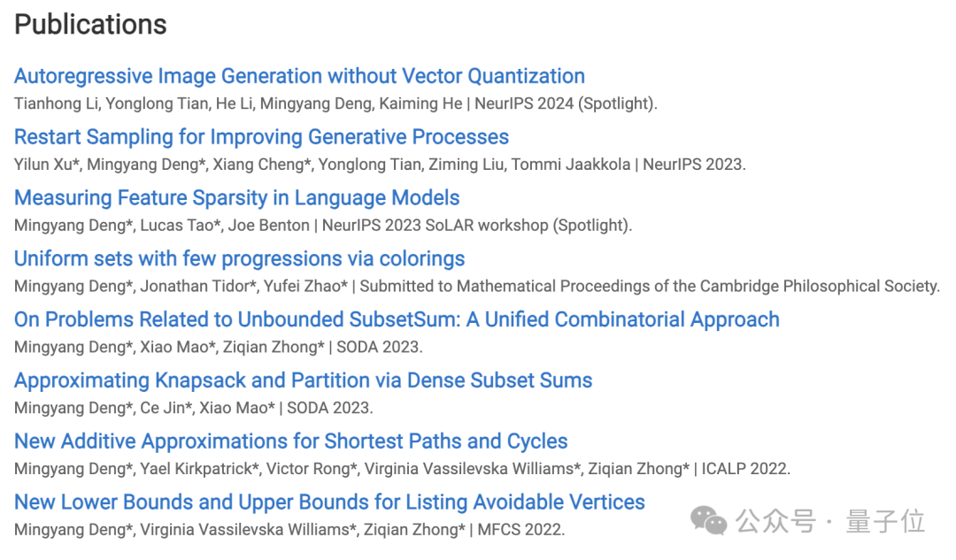Click the 量子位 watermark text
Image resolution: width=956 pixels, height=560 pixels.
pyautogui.click(x=885, y=522)
